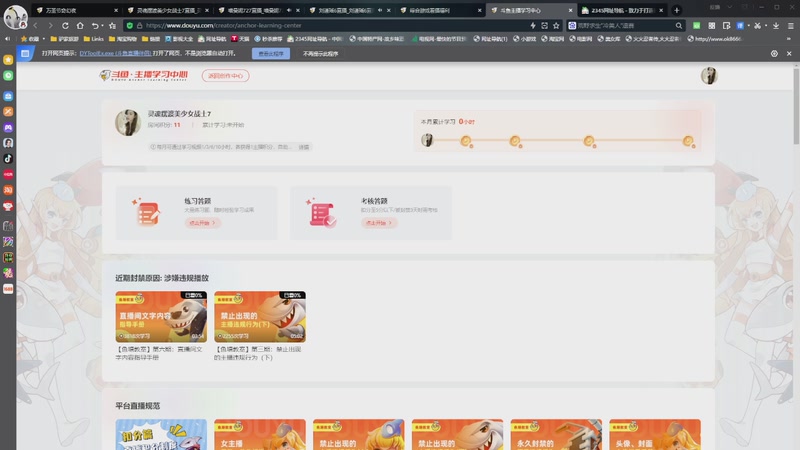Click the add-to-favorites icon beside home

pyautogui.click(x=112, y=26)
